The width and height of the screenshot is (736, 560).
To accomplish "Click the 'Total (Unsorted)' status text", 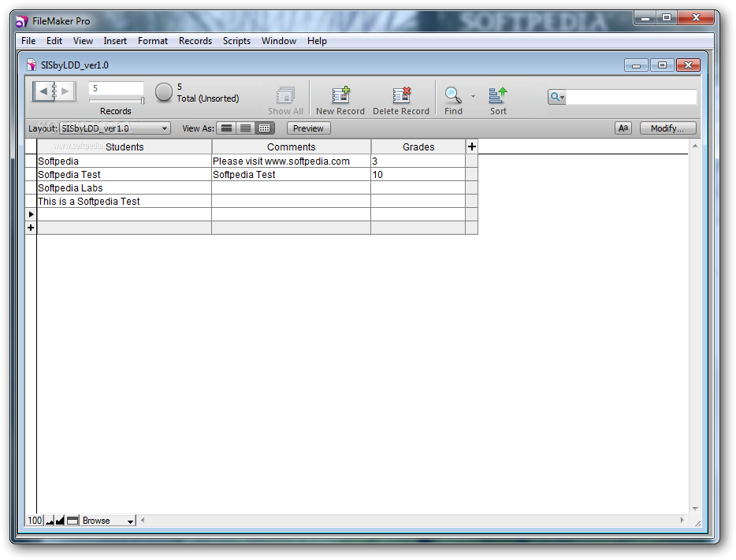I will click(208, 98).
